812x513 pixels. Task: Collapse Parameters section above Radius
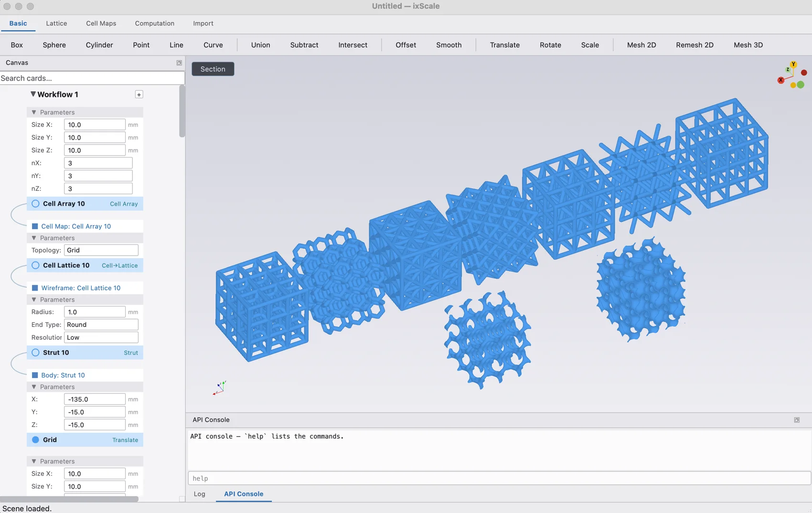(x=34, y=300)
